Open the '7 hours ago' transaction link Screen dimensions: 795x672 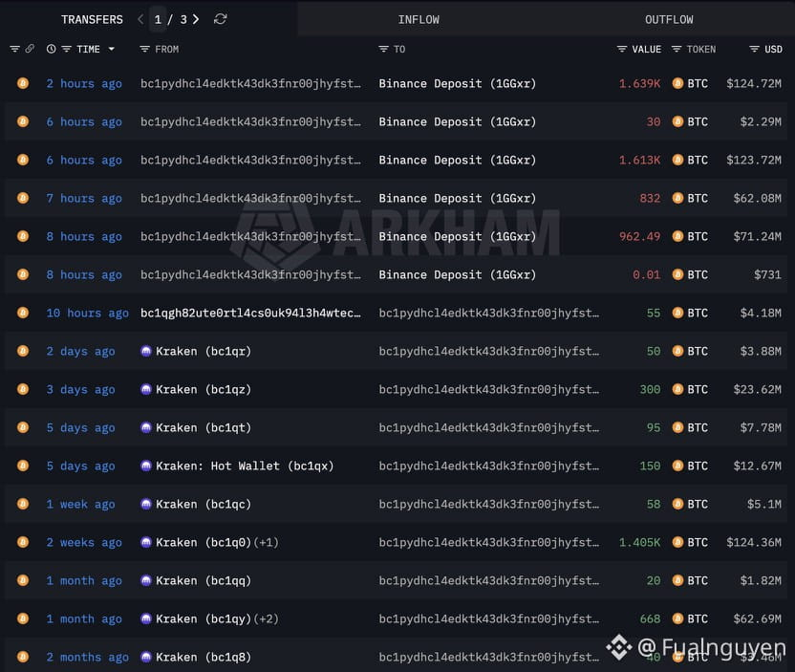(84, 198)
